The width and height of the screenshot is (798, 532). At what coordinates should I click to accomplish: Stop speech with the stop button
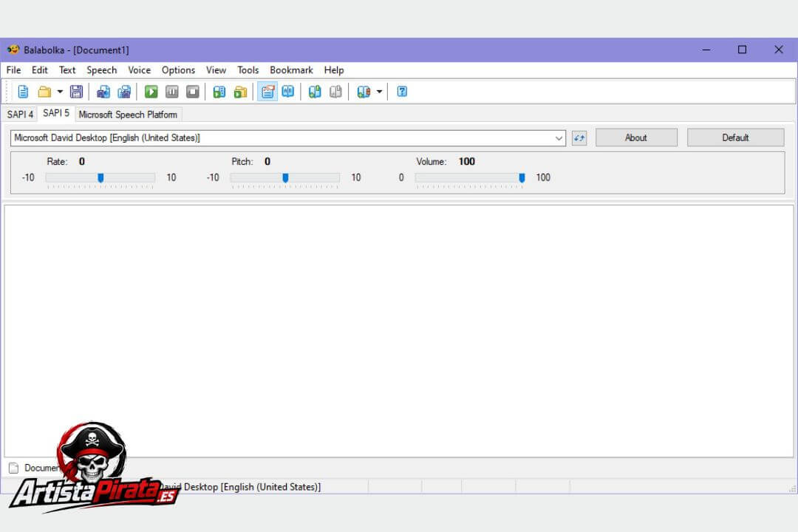(x=193, y=92)
